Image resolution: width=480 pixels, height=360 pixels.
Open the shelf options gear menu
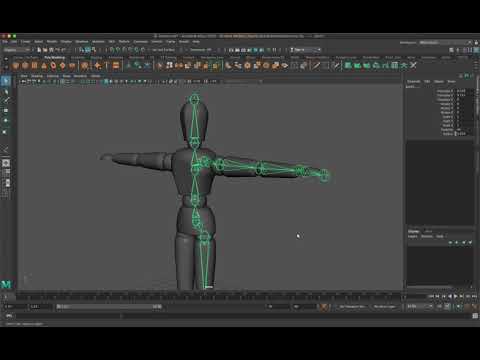point(6,66)
